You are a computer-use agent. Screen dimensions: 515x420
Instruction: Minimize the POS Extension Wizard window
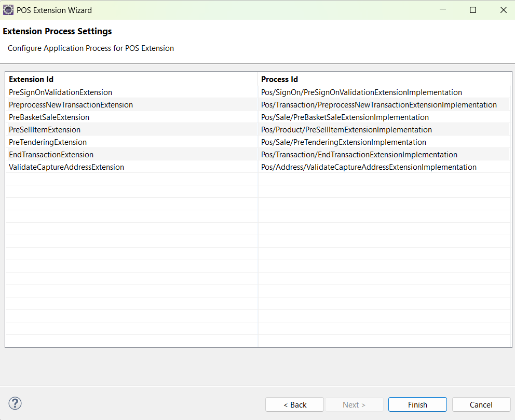coord(442,10)
